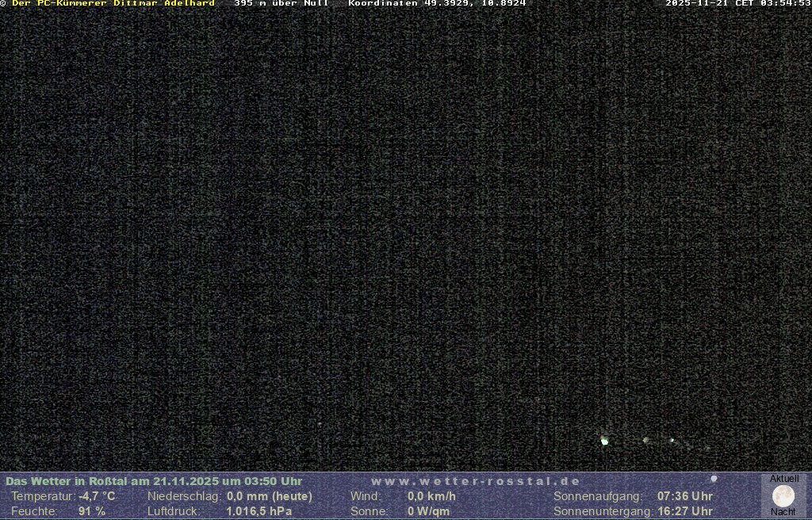Screen dimensions: 812x520
Task: Click the small moon dot beside sunrise time
Action: 714,479
